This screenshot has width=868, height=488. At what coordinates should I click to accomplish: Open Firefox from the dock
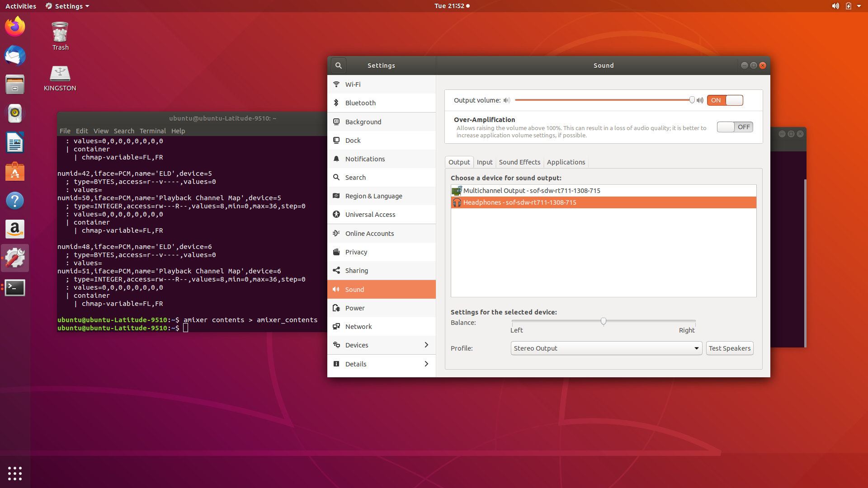tap(15, 27)
